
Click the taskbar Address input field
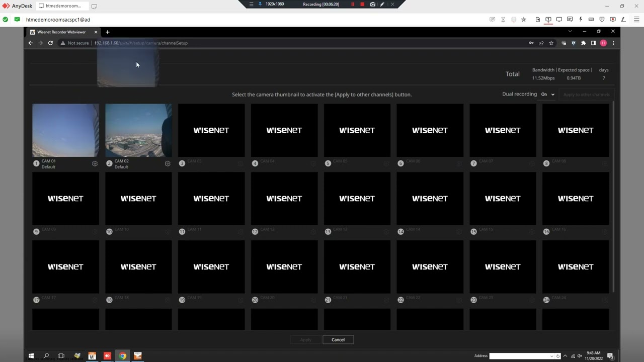(519, 356)
